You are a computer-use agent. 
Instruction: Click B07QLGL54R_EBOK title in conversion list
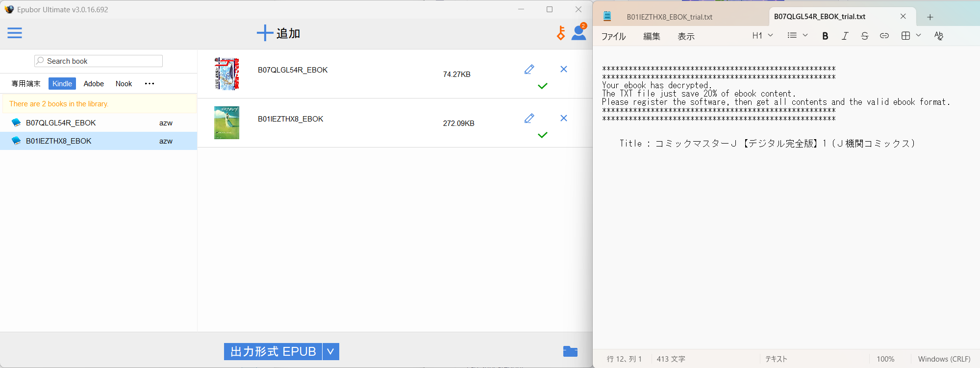[x=293, y=70]
